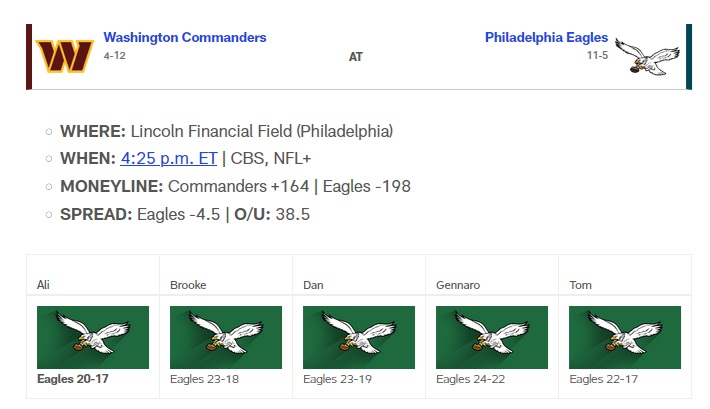Click the Commanders 4-12 record text

click(x=114, y=55)
